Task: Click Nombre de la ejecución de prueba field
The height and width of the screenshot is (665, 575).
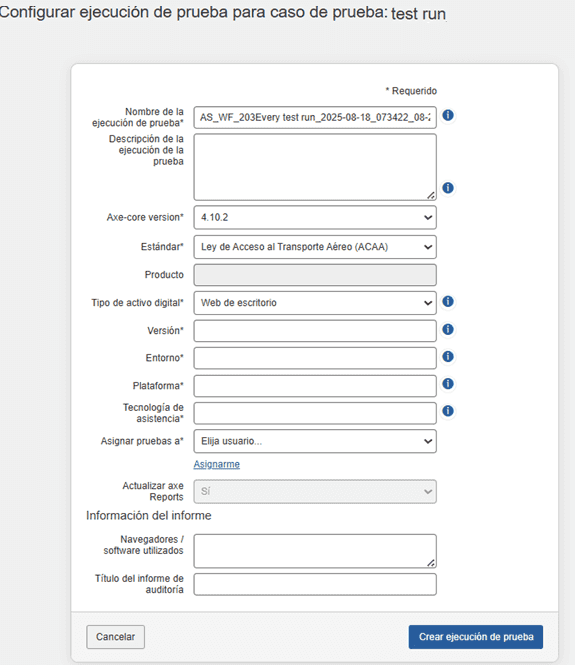Action: (x=315, y=117)
